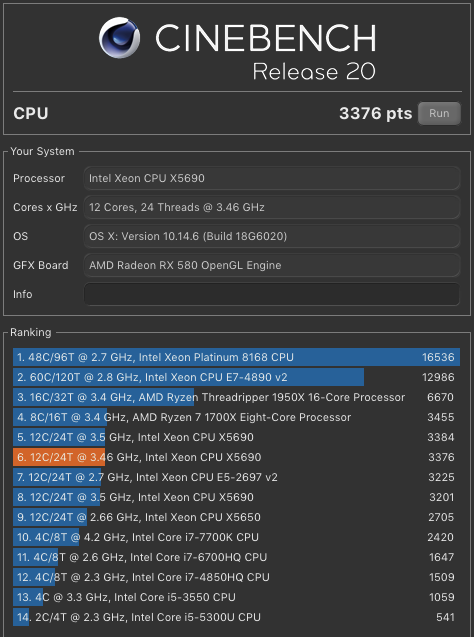
Task: Select the Core i5-3550 ranking row
Action: (236, 597)
